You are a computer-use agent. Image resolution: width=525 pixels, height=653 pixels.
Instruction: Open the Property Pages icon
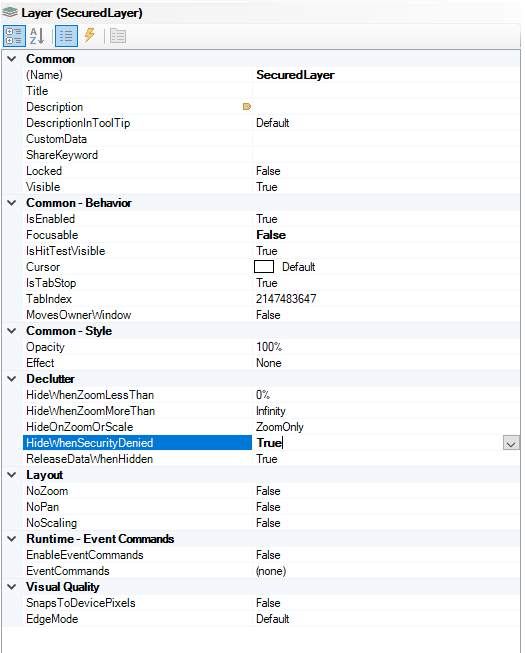click(x=118, y=36)
